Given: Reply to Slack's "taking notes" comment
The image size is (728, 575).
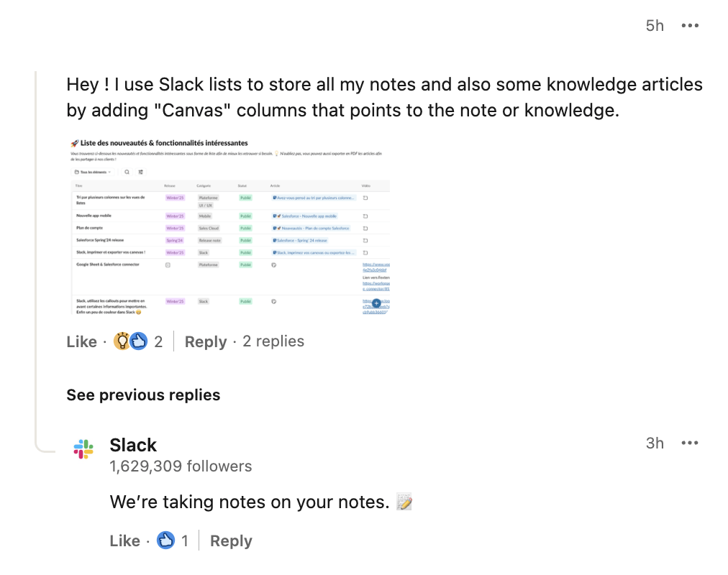Looking at the screenshot, I should 231,541.
